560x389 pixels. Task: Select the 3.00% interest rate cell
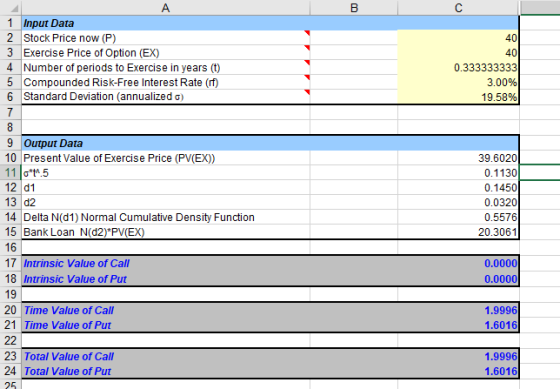pyautogui.click(x=458, y=82)
